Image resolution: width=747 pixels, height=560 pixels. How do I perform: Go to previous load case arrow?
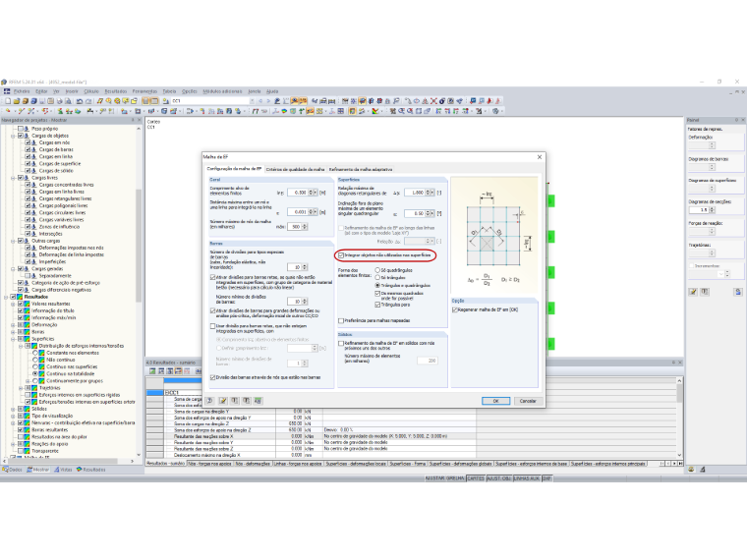point(260,101)
